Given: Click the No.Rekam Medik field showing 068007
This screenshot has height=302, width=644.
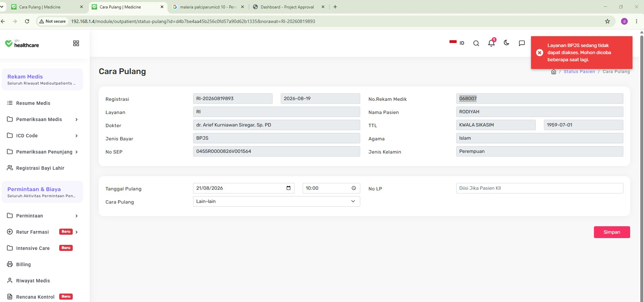Looking at the screenshot, I should pyautogui.click(x=539, y=98).
